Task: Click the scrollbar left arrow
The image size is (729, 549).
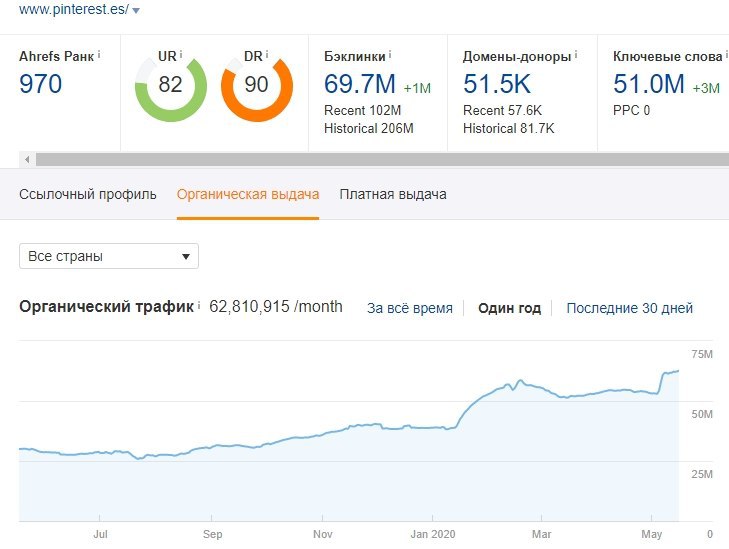Action: click(x=27, y=159)
